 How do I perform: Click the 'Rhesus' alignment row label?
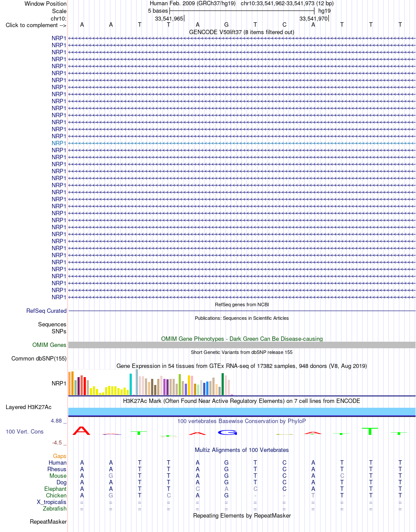57,469
